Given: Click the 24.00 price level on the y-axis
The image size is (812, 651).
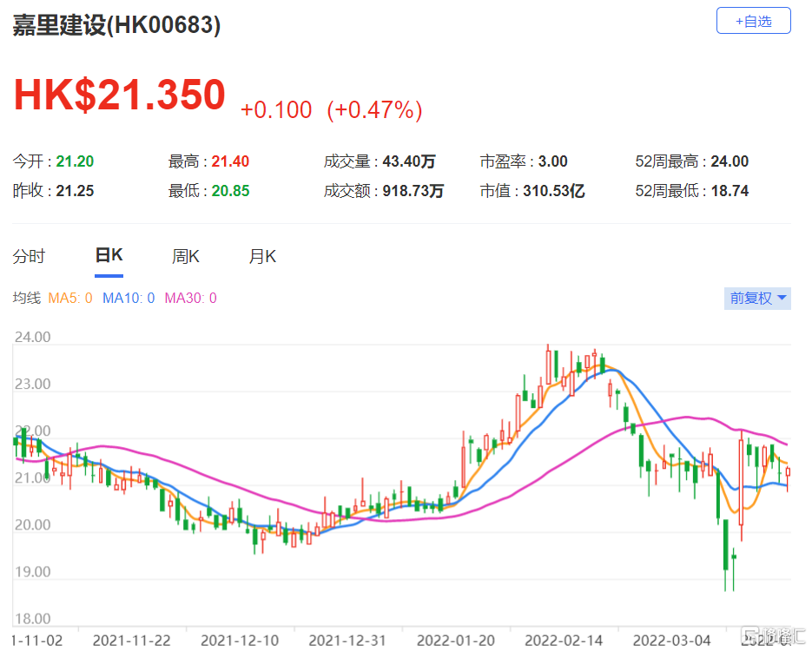Looking at the screenshot, I should tap(33, 337).
